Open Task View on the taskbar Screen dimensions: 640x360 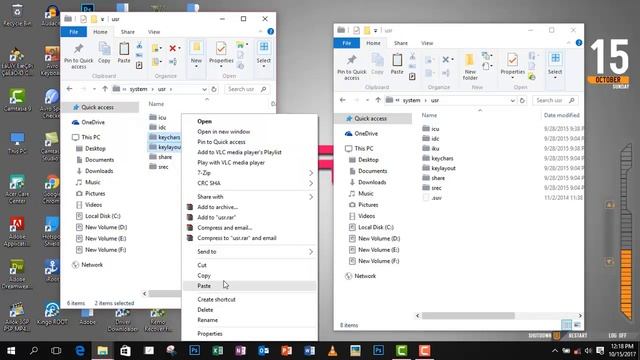point(56,351)
